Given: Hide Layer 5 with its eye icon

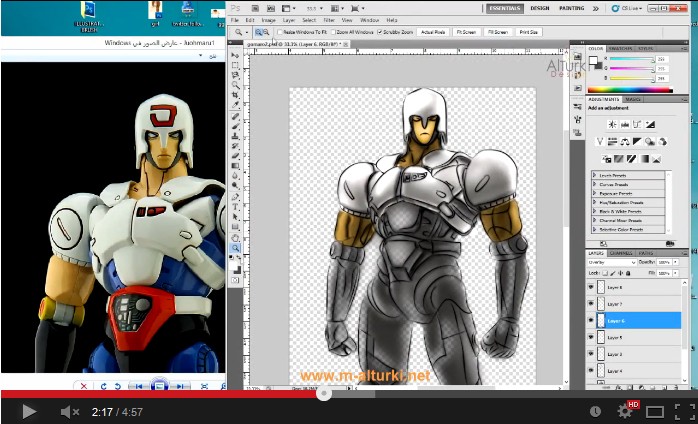Looking at the screenshot, I should click(591, 337).
